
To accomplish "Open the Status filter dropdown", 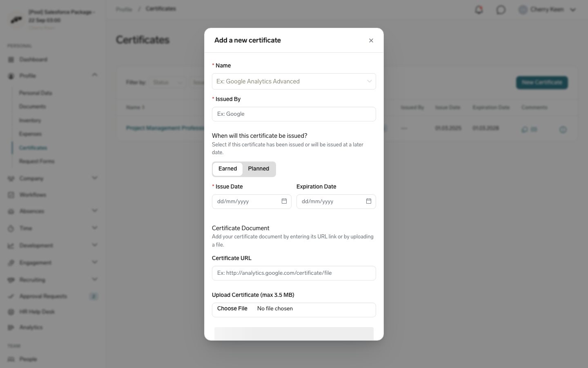I will coord(167,83).
